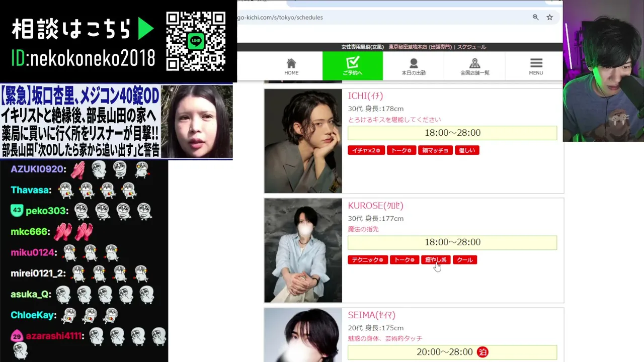644x362 pixels.
Task: Click SEIMA's 20:00~28:00 schedule bar
Action: click(452, 352)
